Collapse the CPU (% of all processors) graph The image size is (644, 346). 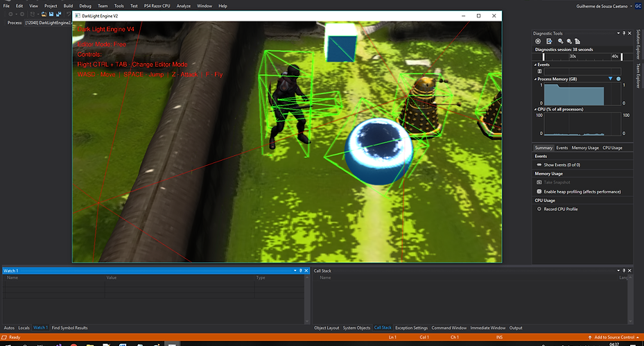tap(535, 110)
